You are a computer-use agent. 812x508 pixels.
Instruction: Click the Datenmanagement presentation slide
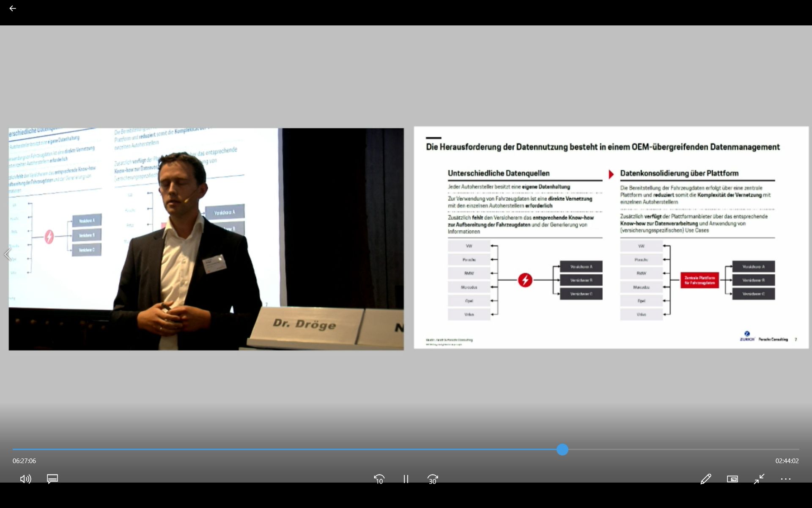[611, 237]
